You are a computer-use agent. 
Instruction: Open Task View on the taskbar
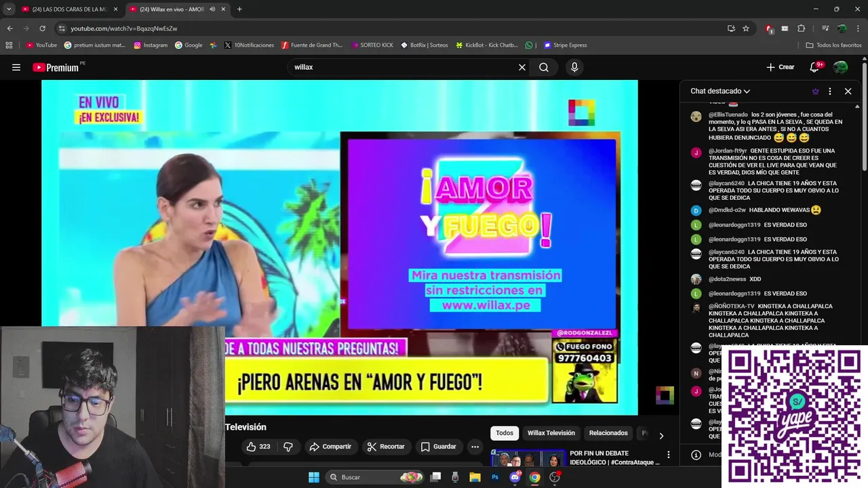pyautogui.click(x=436, y=477)
